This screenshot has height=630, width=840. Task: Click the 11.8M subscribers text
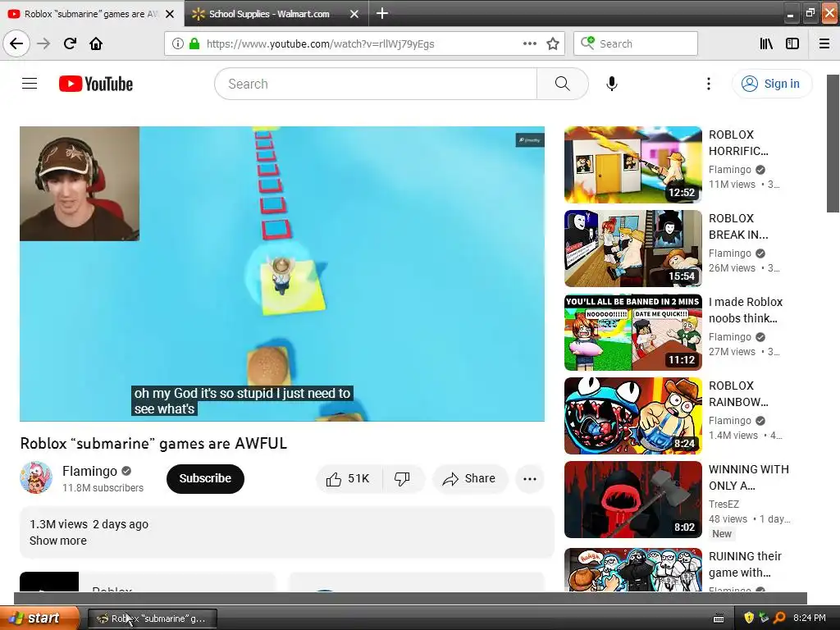click(x=103, y=488)
